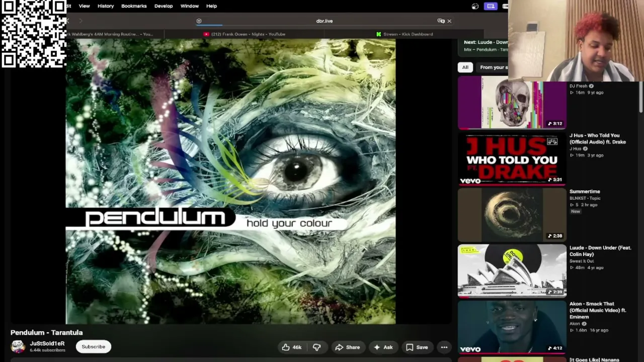Open the DJ Fresh skull thumbnail video

point(512,103)
